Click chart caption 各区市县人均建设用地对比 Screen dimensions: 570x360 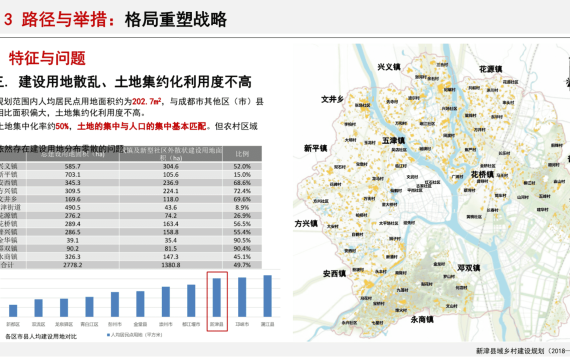click(41, 337)
